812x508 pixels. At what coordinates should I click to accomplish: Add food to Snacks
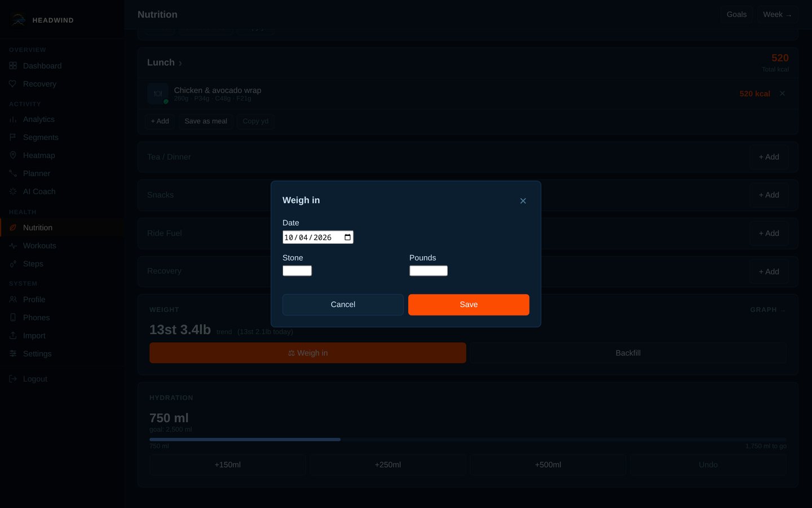(769, 195)
